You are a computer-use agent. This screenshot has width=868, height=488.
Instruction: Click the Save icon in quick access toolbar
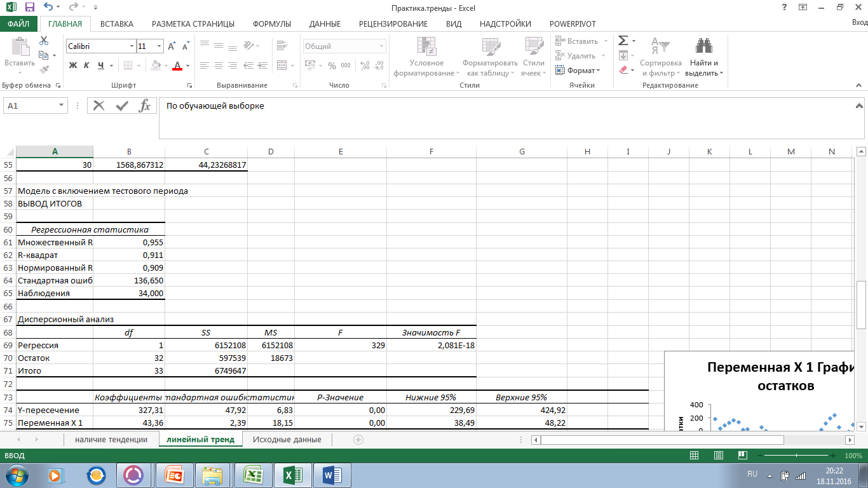click(x=29, y=8)
